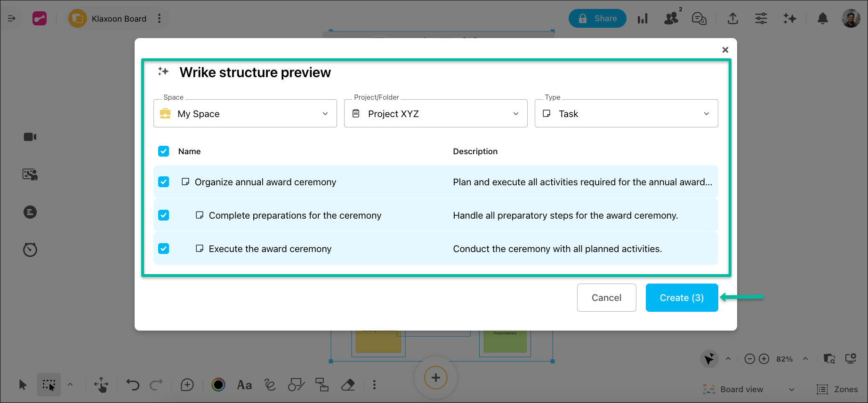Image resolution: width=868 pixels, height=403 pixels.
Task: Click the eraser tool icon
Action: 348,385
